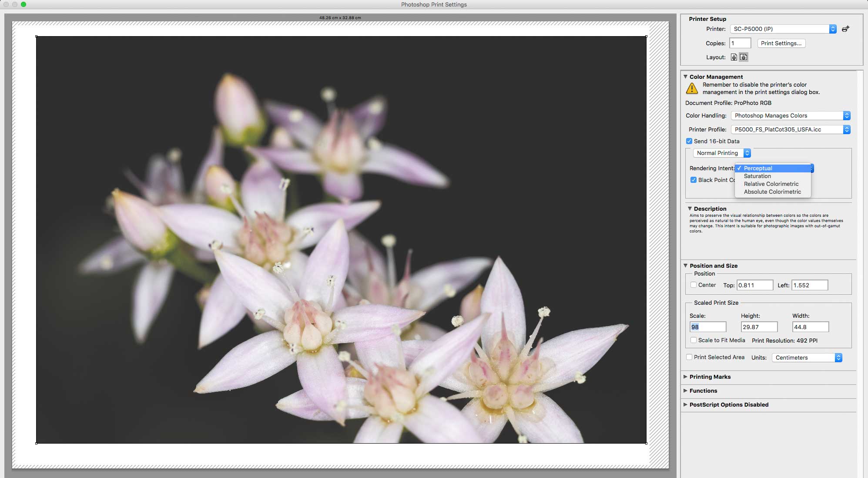The height and width of the screenshot is (478, 868).
Task: Click the Document Profile: ProPhoto RGB text
Action: [x=728, y=103]
